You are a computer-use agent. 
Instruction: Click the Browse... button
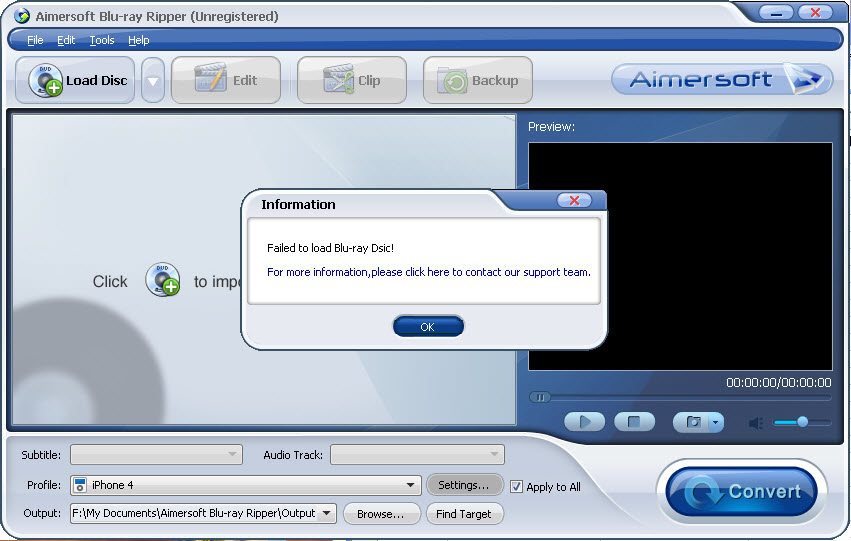(381, 514)
